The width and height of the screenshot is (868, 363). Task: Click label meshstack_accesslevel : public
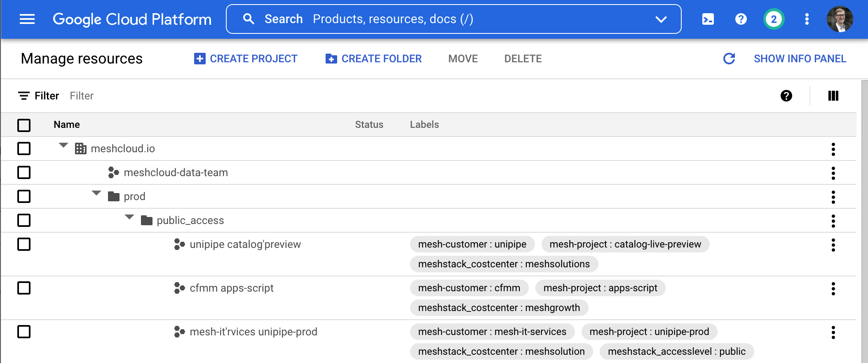click(x=677, y=351)
